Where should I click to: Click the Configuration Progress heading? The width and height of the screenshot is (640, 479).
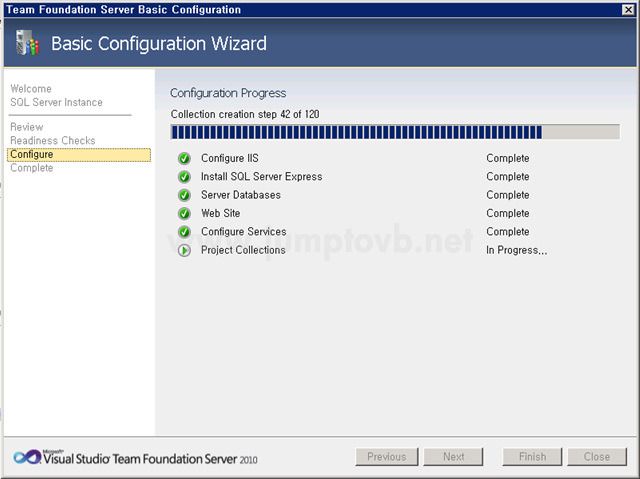228,93
